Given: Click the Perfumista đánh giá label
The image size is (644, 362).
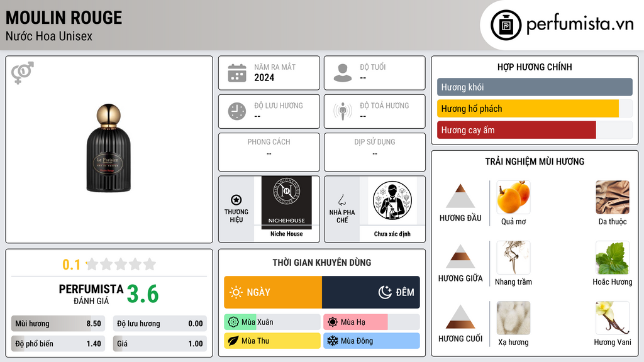Looking at the screenshot, I should (x=91, y=294).
